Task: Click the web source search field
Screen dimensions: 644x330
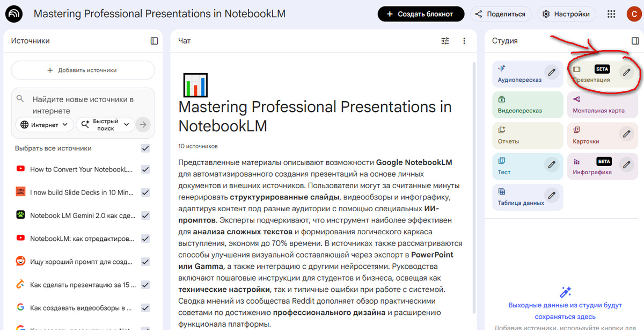Action: point(83,105)
